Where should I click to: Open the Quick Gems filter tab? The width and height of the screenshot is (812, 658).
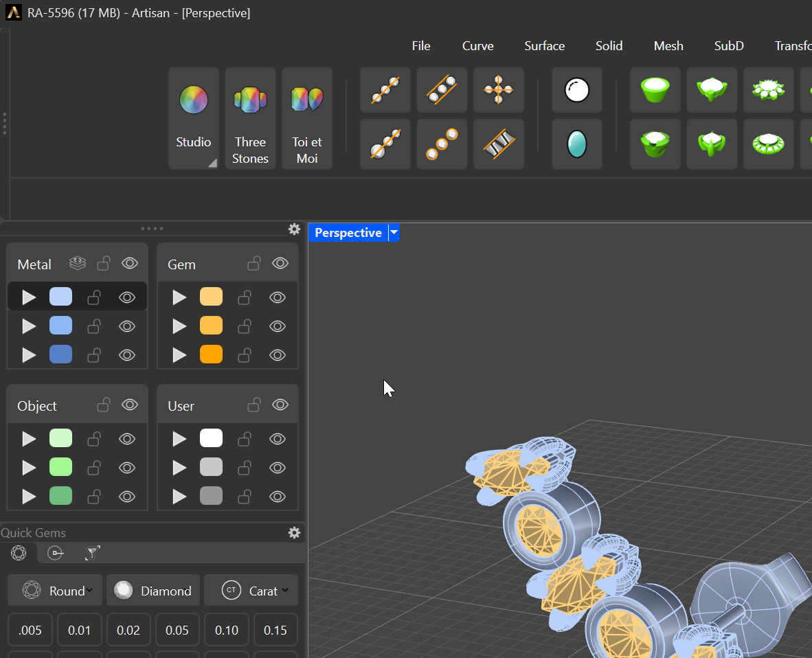pyautogui.click(x=92, y=553)
